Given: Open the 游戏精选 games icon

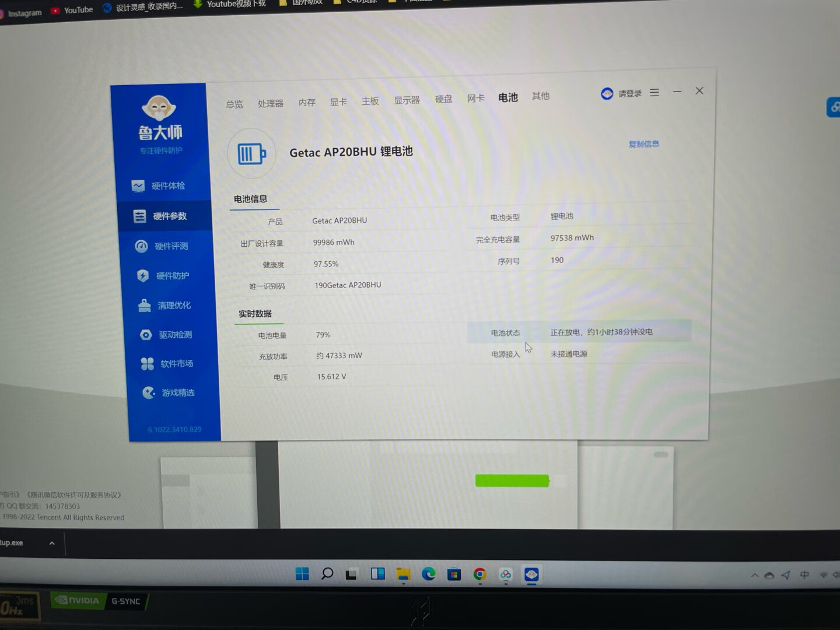Looking at the screenshot, I should (149, 393).
